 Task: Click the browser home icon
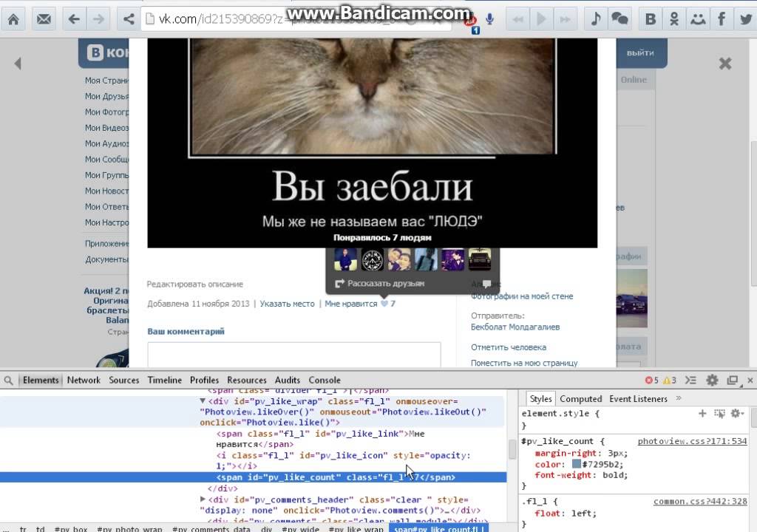pos(13,18)
